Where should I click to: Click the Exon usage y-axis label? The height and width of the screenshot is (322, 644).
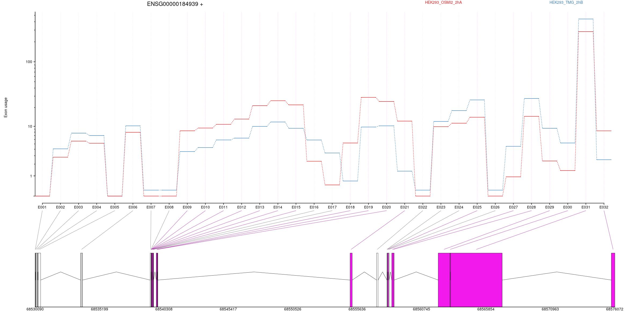(6, 107)
